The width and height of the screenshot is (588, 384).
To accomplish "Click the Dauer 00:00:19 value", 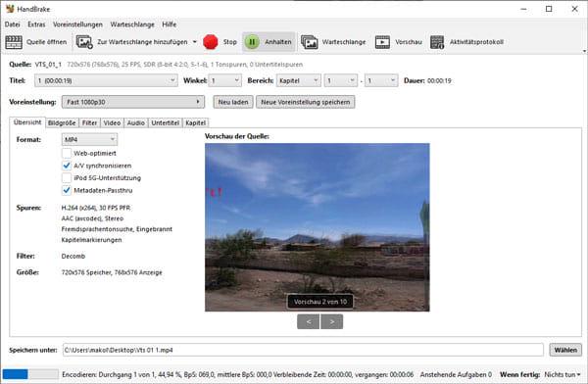I will point(439,80).
